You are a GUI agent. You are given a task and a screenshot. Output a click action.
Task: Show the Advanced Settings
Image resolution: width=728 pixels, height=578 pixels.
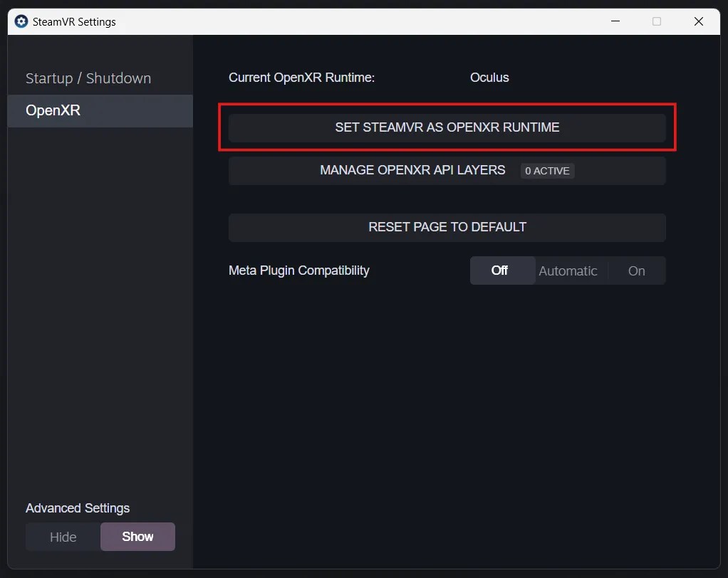click(x=137, y=537)
